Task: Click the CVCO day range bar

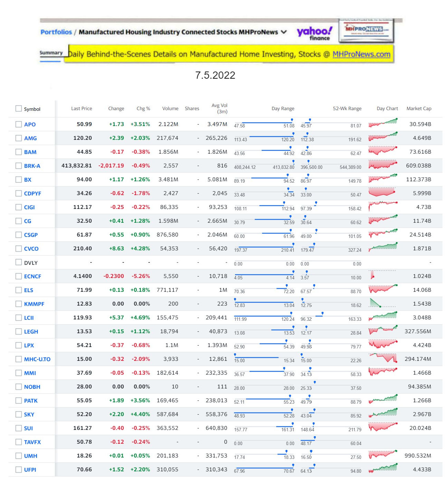Action: (264, 247)
